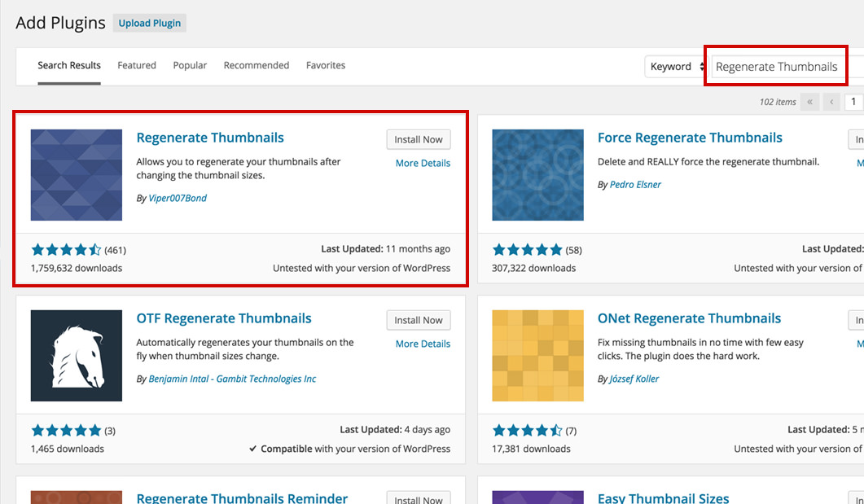Click the star rating of Force Regenerate Thumbnails
The image size is (864, 504).
pyautogui.click(x=528, y=250)
